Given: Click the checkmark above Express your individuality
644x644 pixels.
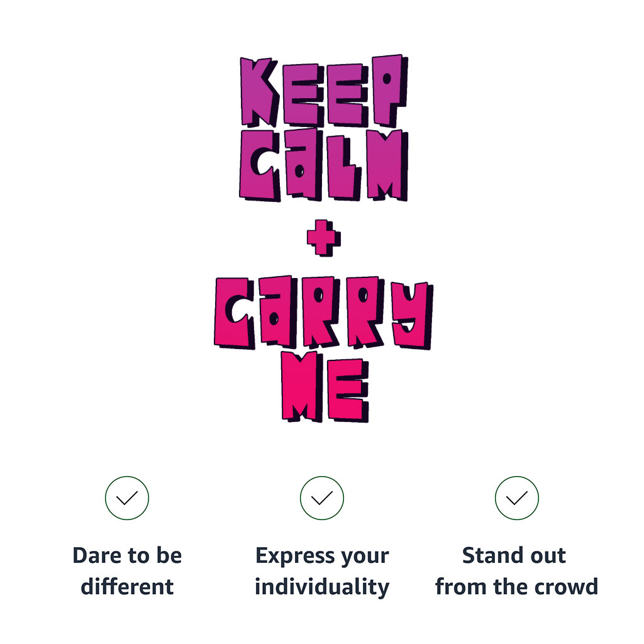Looking at the screenshot, I should point(322,498).
